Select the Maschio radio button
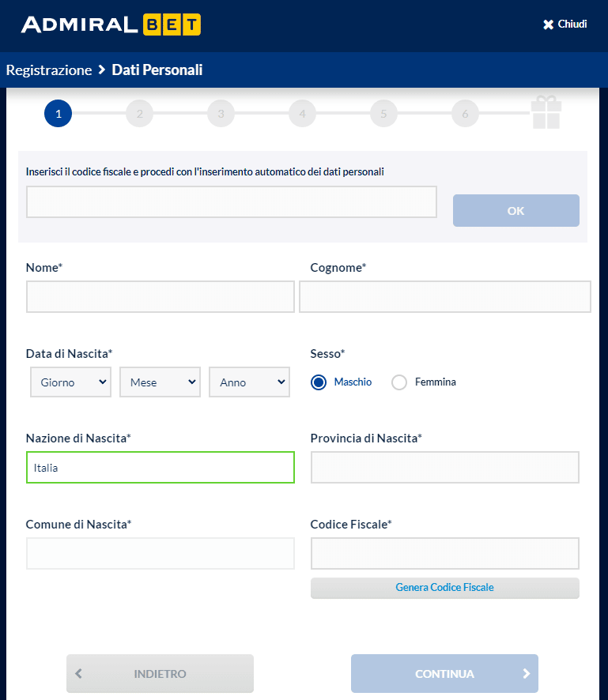608x700 pixels. tap(319, 382)
